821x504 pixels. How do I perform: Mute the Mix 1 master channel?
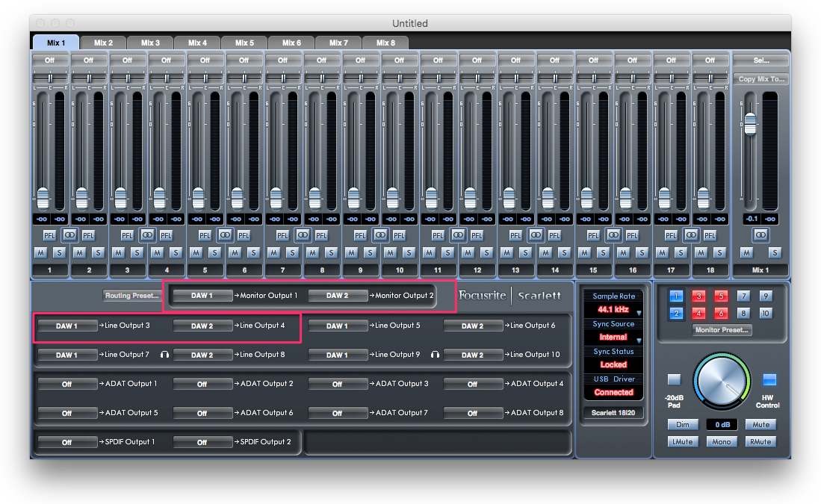[x=746, y=253]
